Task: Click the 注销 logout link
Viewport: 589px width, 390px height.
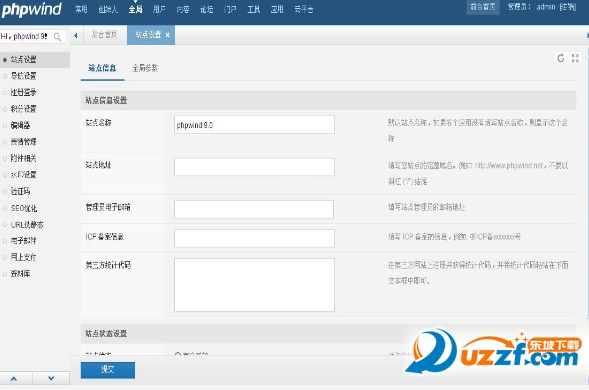Action: tap(567, 7)
